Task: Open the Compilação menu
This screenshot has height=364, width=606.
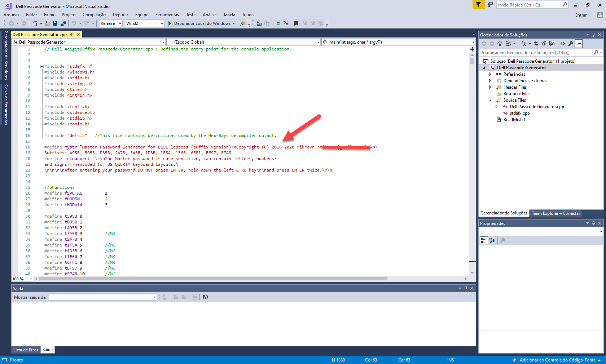Action: pos(94,15)
